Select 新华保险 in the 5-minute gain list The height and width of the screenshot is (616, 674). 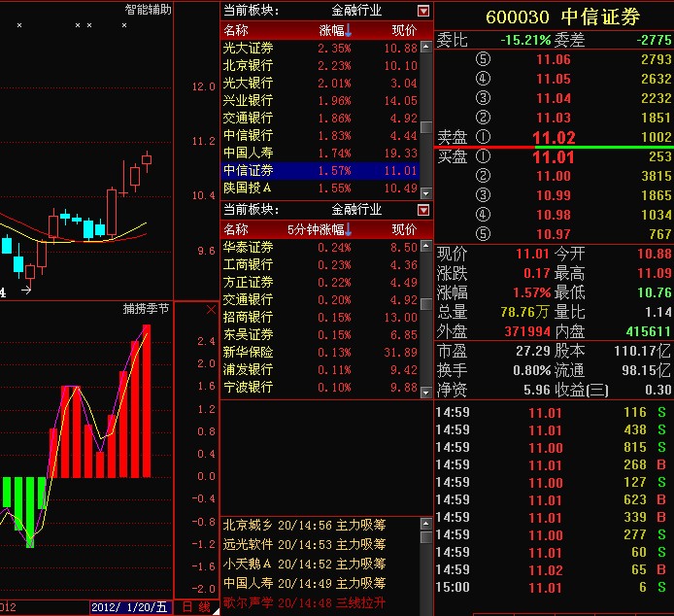pyautogui.click(x=248, y=353)
